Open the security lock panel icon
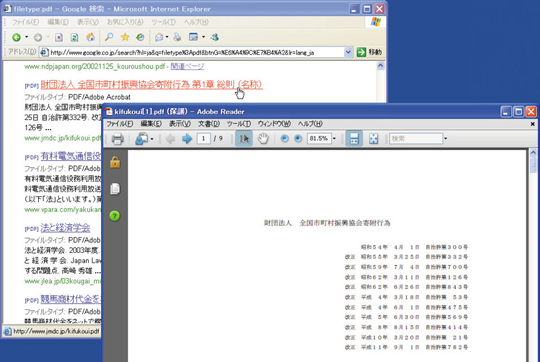This screenshot has width=540, height=362. pos(115,162)
